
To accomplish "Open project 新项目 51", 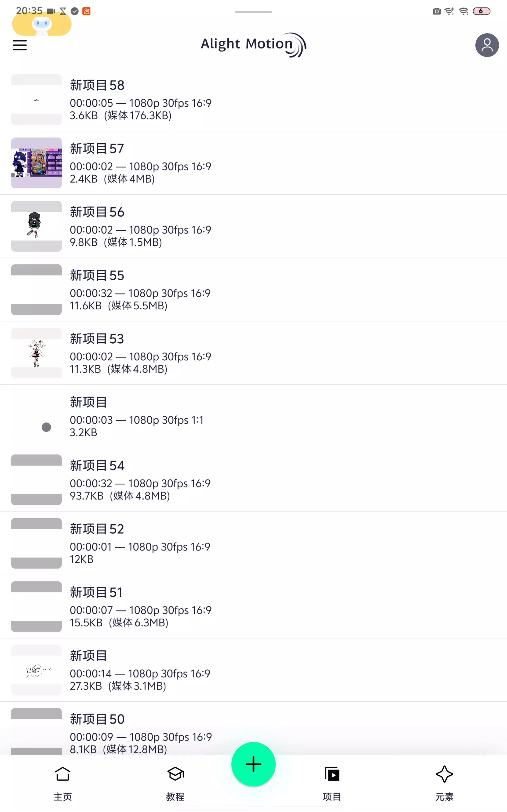I will coord(141,607).
